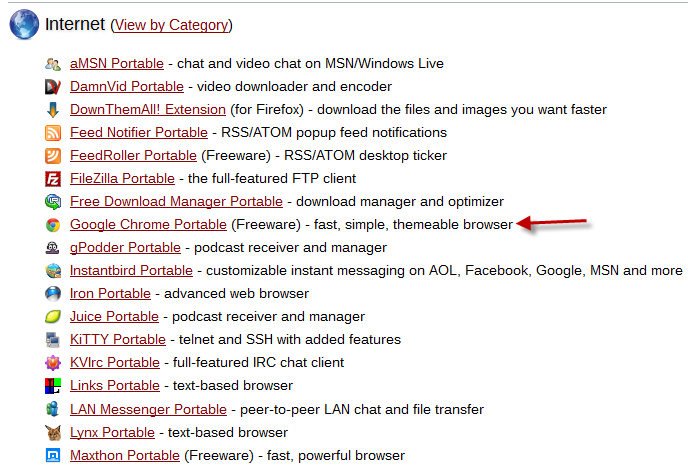The image size is (688, 465).
Task: Click text 'telnet and SSH with added features'
Action: coord(290,340)
